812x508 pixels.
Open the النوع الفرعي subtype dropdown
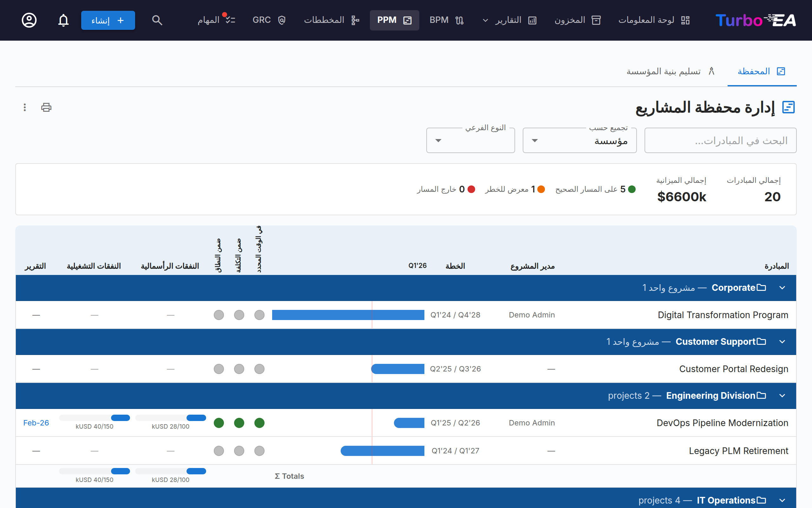pos(470,140)
